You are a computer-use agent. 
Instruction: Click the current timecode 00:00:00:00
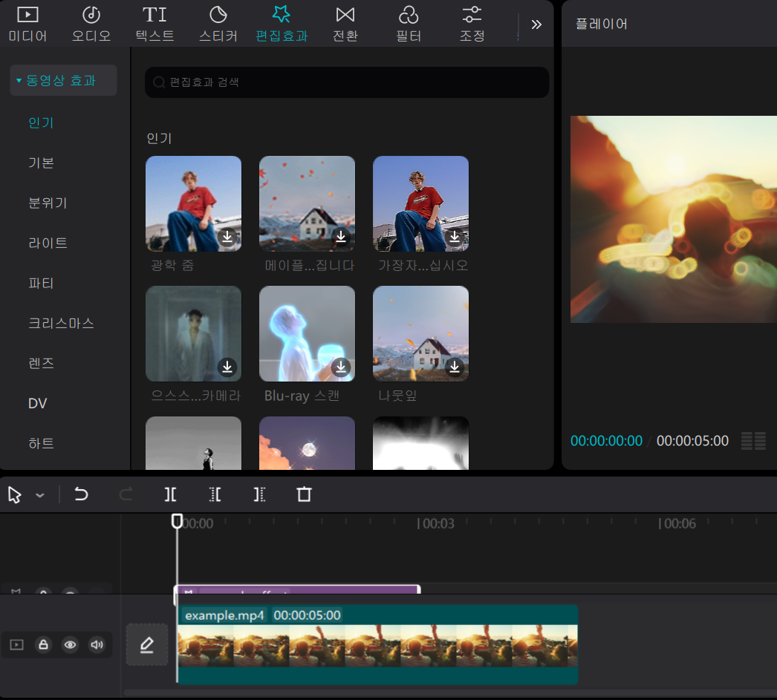pyautogui.click(x=606, y=441)
